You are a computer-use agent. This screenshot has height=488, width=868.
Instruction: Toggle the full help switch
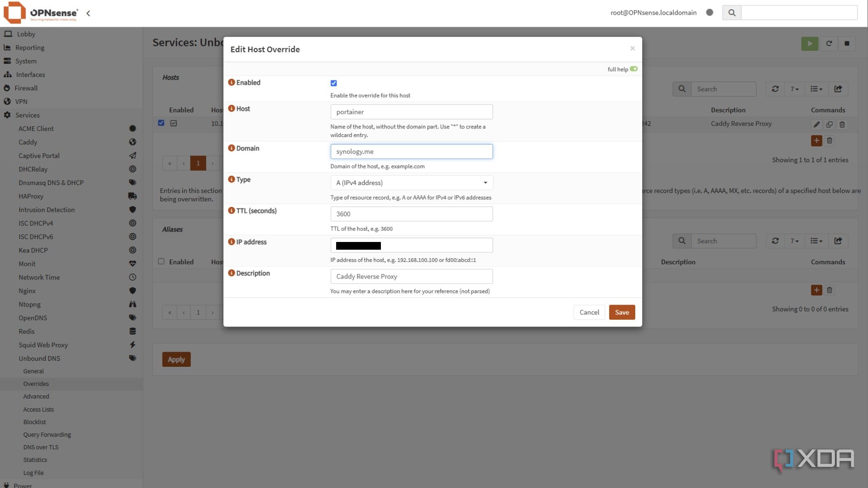pos(634,69)
